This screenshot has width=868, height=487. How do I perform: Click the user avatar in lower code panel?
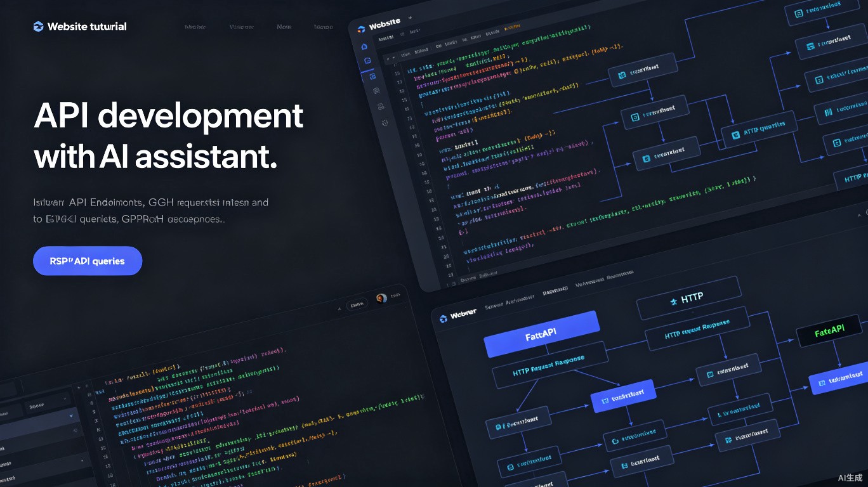pos(381,298)
